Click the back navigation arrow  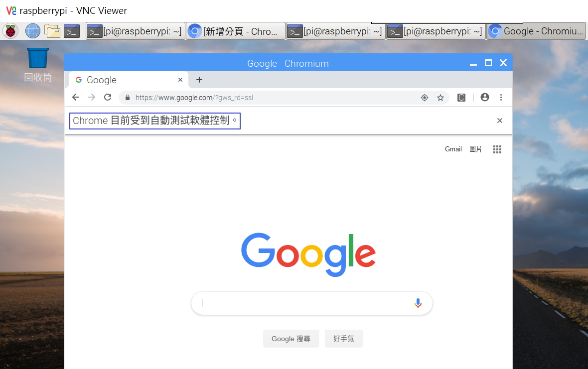coord(76,97)
